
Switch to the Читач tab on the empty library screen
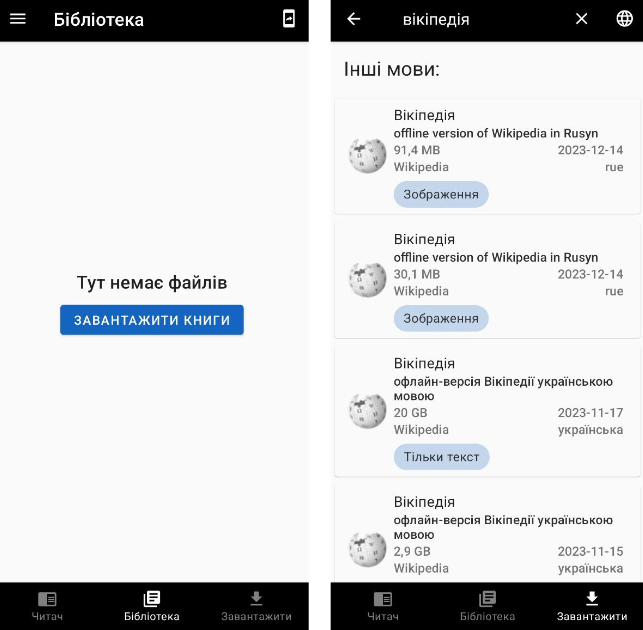[47, 606]
